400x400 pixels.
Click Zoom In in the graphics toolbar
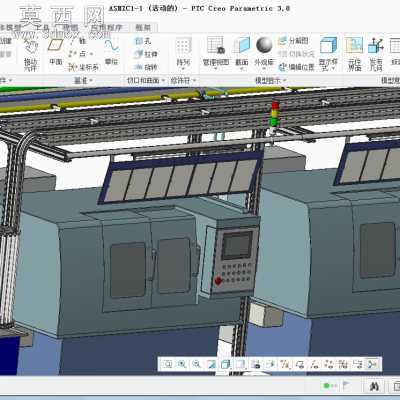[182, 364]
